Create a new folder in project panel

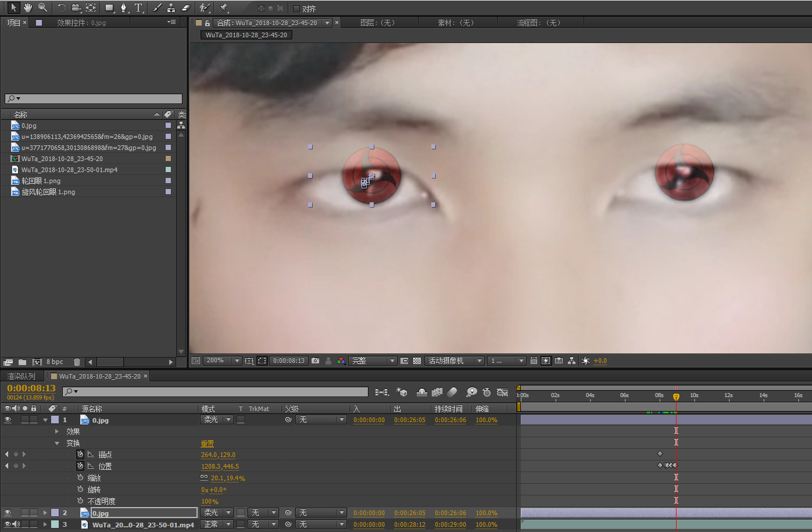click(x=22, y=362)
